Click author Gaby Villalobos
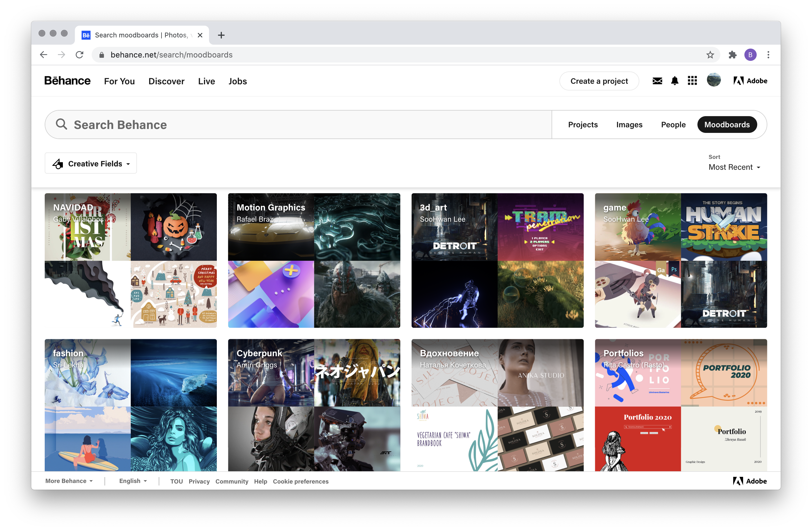 tap(78, 219)
